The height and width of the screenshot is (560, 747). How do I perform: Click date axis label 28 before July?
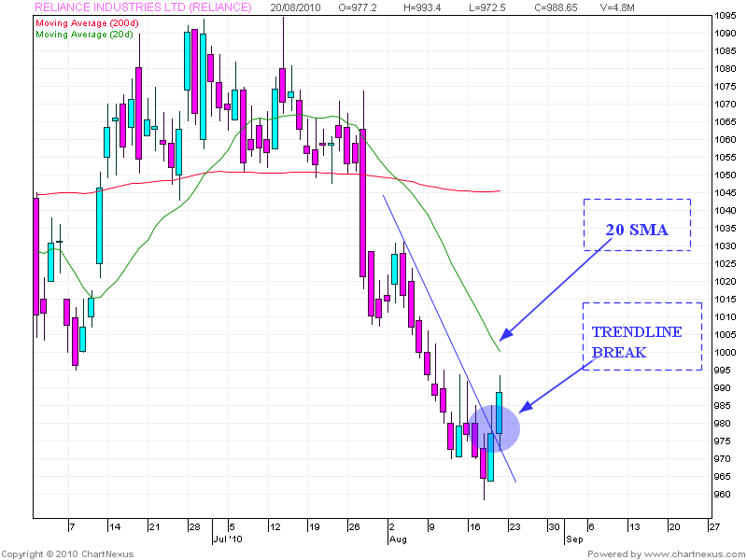pos(194,527)
